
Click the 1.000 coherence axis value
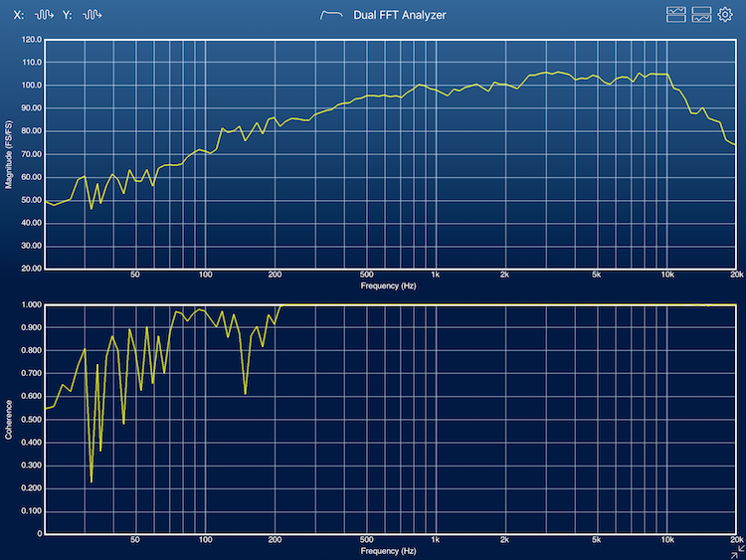tap(32, 304)
